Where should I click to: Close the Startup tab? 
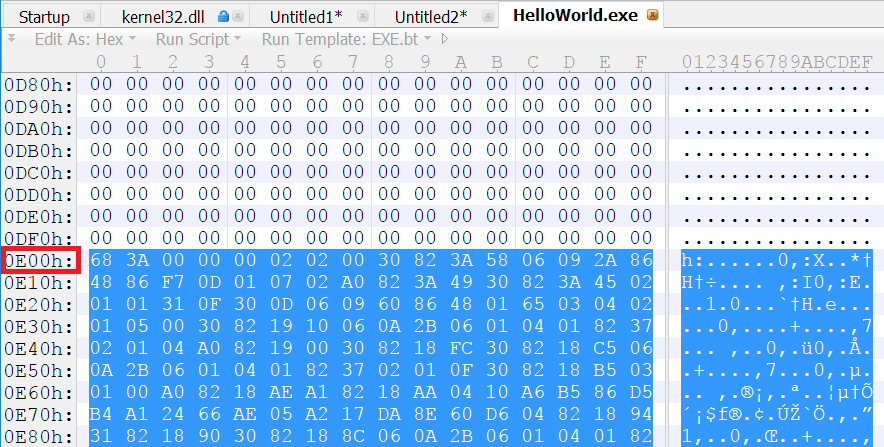coord(89,16)
